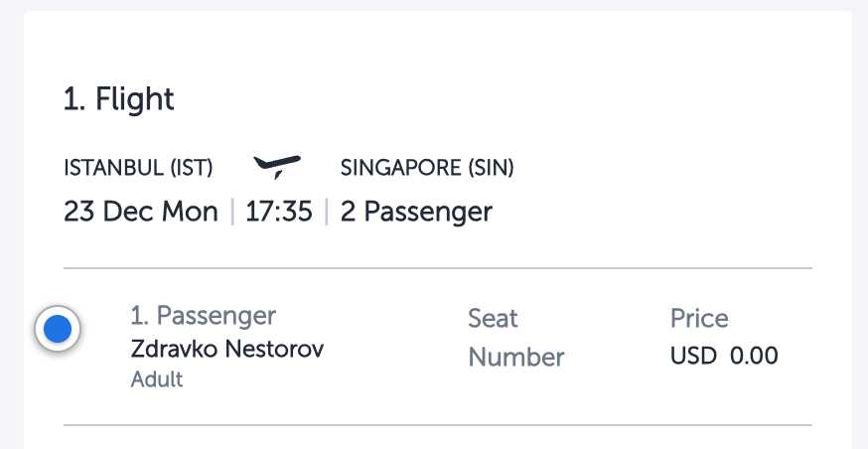Click the 'Price' column label
Image resolution: width=868 pixels, height=449 pixels.
pyautogui.click(x=699, y=318)
